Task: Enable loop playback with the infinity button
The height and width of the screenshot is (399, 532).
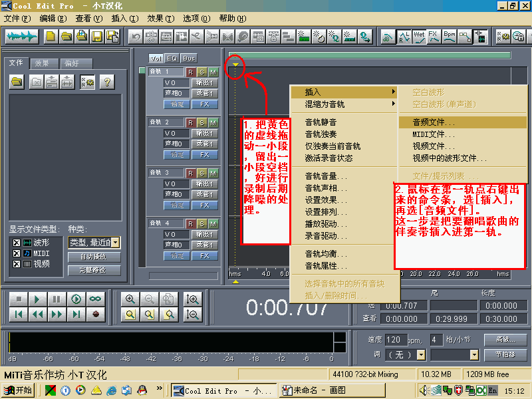Action: tap(95, 299)
